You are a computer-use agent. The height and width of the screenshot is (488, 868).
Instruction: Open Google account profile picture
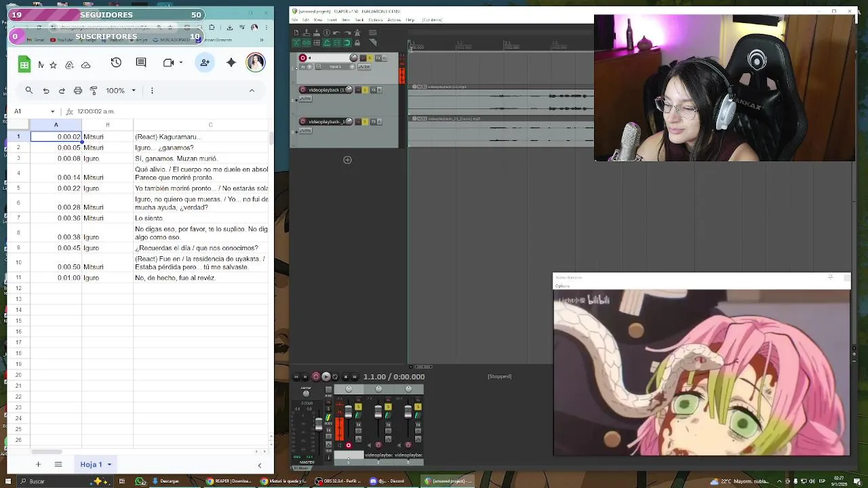click(256, 62)
